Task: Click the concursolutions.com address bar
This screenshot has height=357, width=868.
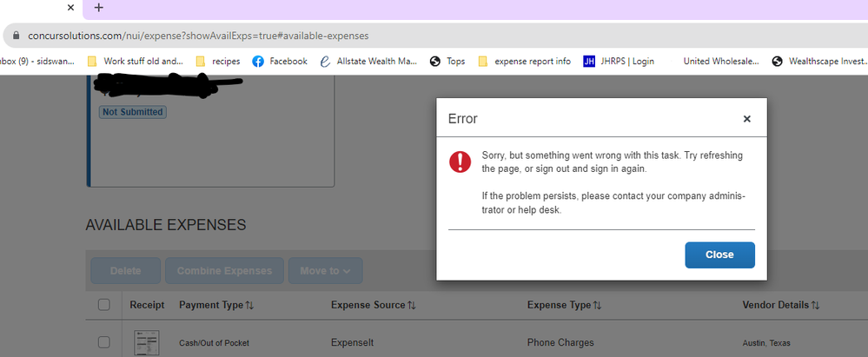Action: (198, 36)
